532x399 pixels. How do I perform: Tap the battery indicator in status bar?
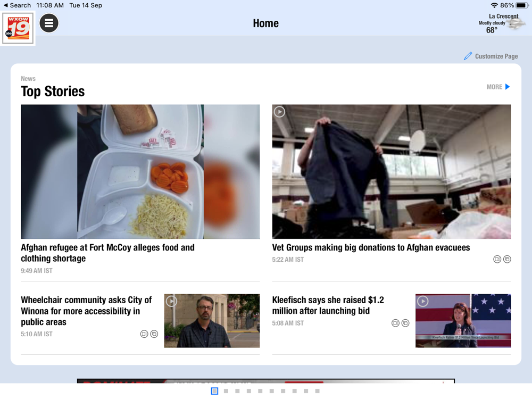point(522,5)
